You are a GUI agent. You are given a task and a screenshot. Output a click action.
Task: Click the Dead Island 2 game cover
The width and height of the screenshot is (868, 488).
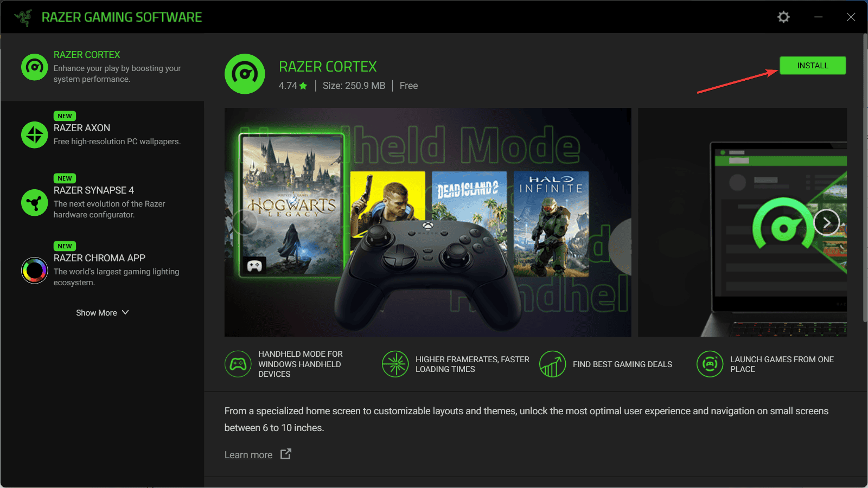pos(469,199)
